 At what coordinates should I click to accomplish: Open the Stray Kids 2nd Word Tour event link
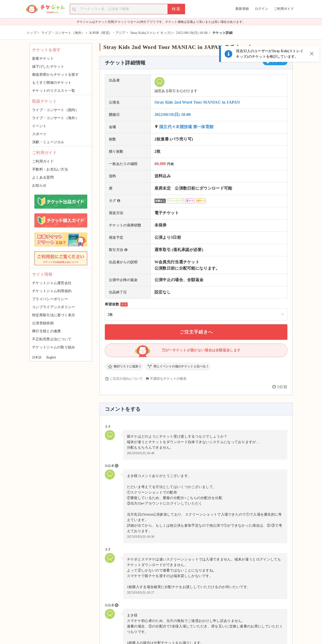(x=197, y=102)
